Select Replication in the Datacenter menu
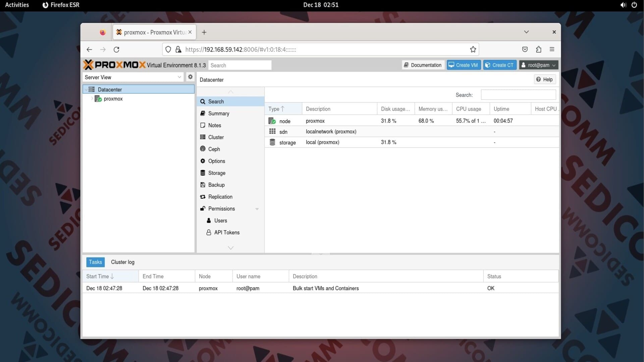The image size is (644, 362). [220, 197]
